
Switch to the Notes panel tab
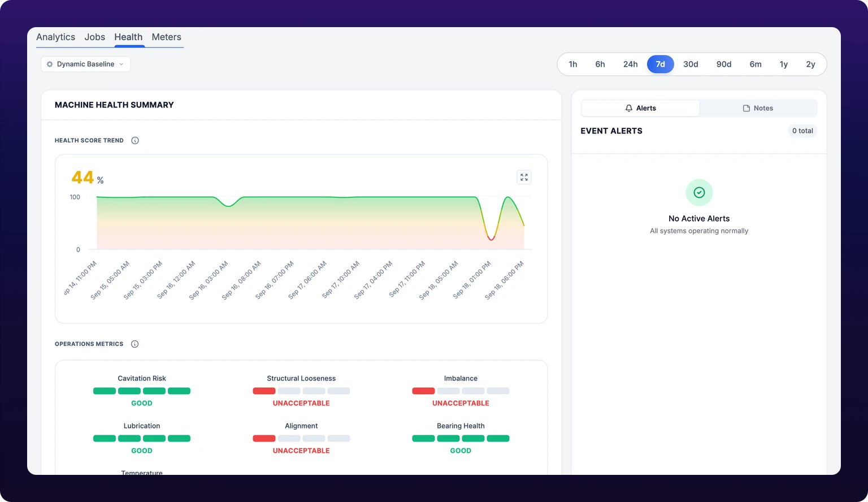pos(758,109)
